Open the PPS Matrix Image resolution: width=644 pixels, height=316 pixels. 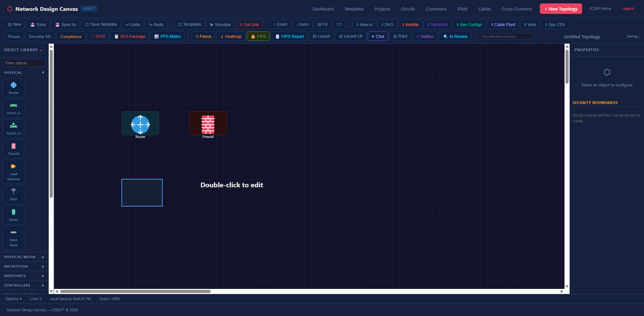(167, 37)
